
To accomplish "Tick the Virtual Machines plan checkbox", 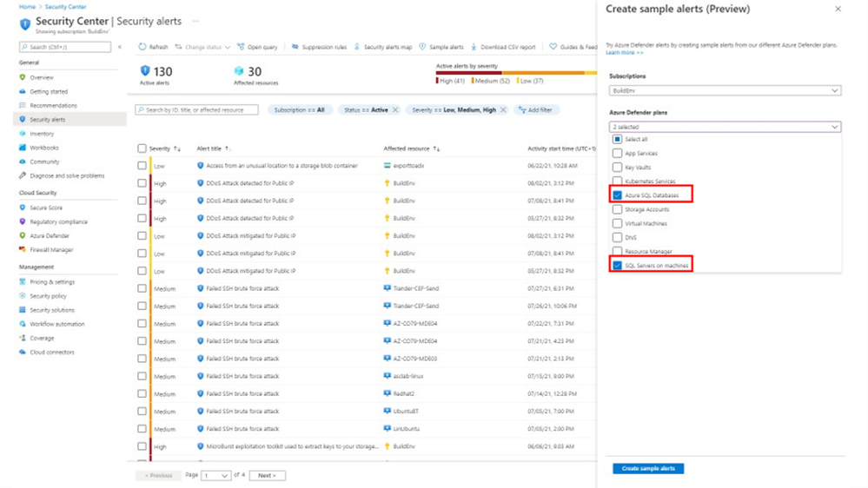I will pyautogui.click(x=617, y=223).
